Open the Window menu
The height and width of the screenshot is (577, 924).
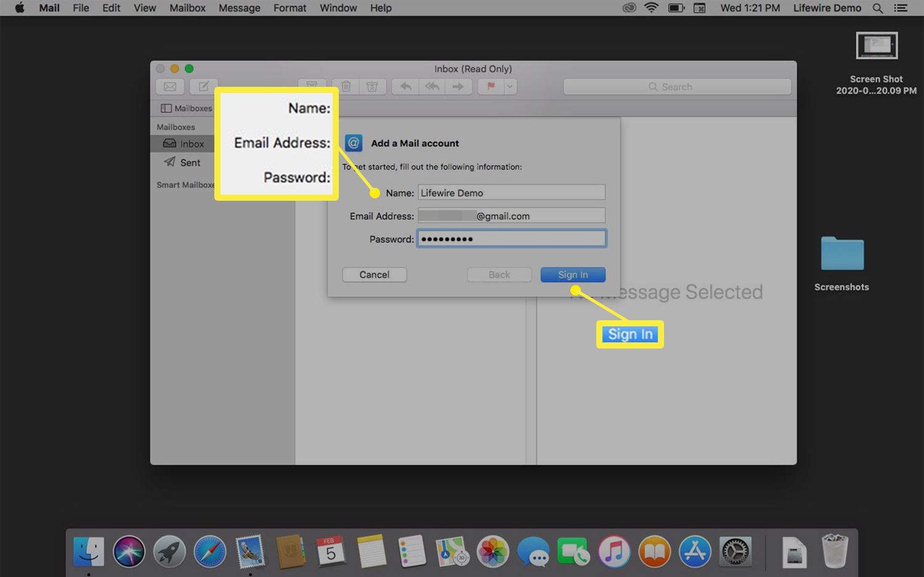coord(338,8)
